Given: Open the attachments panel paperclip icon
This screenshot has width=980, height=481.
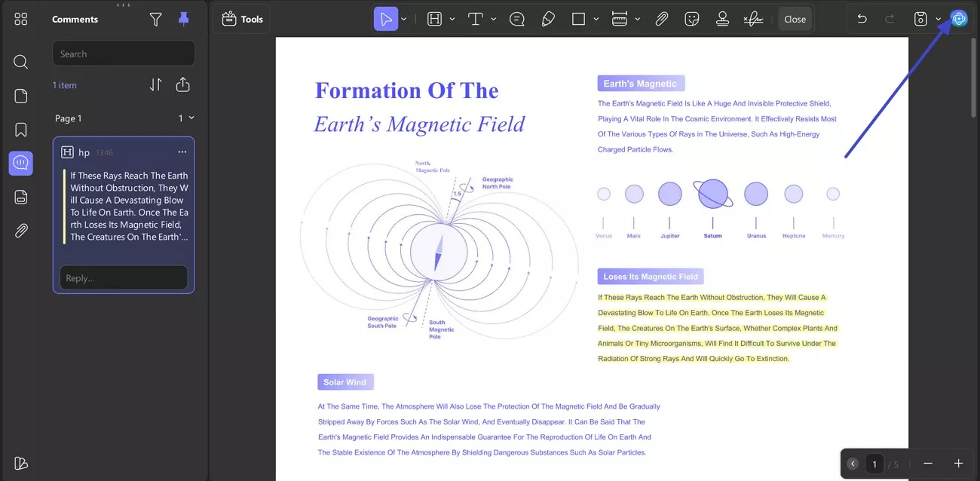Looking at the screenshot, I should click(21, 231).
